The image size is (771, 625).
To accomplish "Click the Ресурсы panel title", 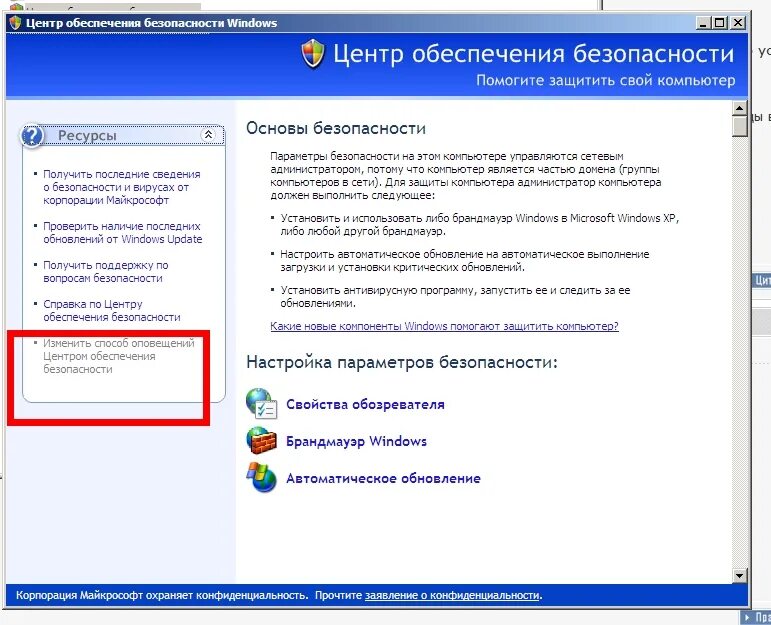I will point(87,135).
